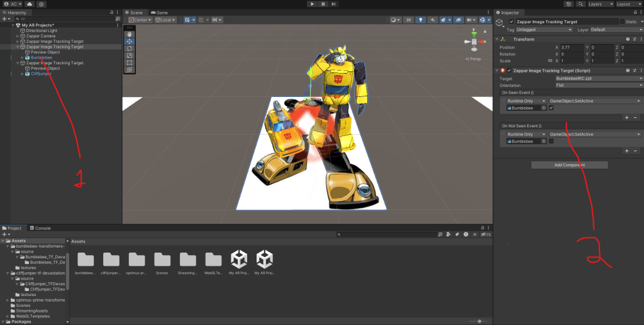Switch to the Game tab
The image size is (644, 325).
click(160, 13)
